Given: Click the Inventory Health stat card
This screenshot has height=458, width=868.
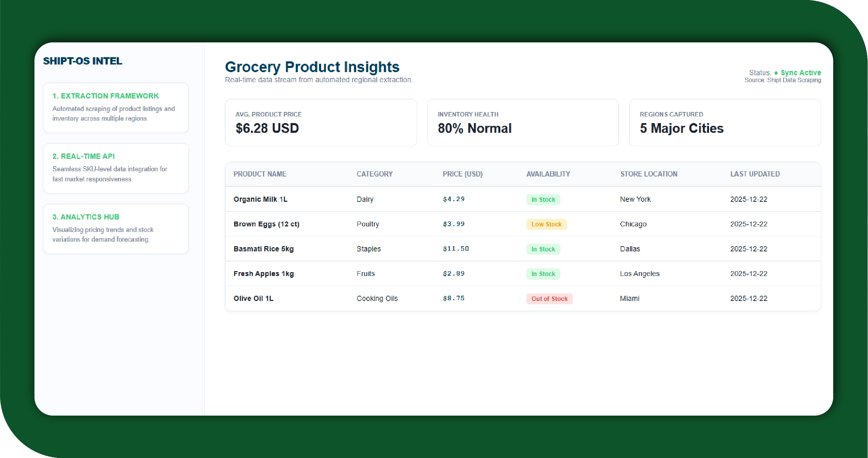Looking at the screenshot, I should [x=522, y=123].
